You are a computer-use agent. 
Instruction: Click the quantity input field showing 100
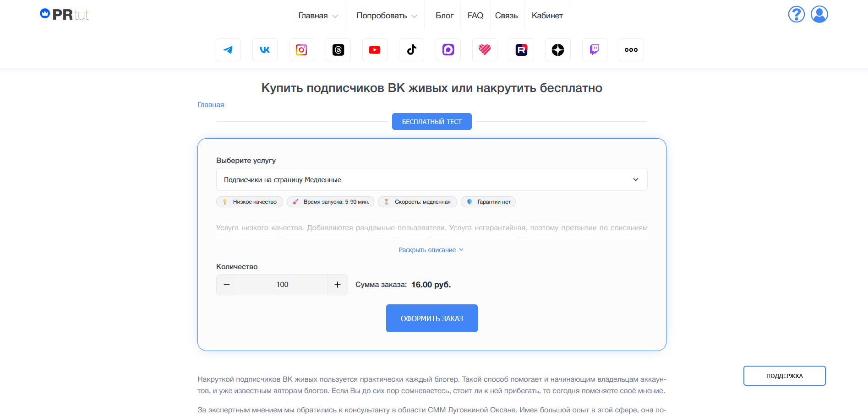(x=282, y=285)
